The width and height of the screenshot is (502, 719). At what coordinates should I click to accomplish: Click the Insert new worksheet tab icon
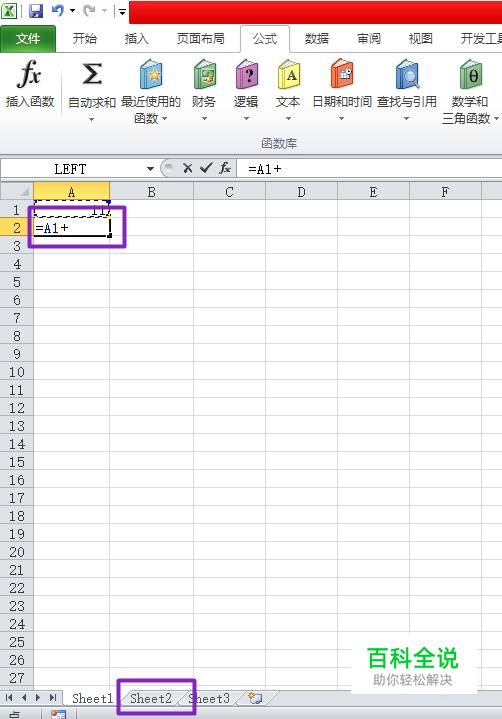coord(255,698)
